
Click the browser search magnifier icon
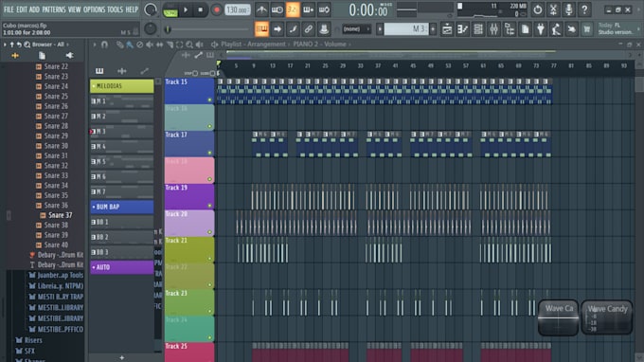pos(27,45)
